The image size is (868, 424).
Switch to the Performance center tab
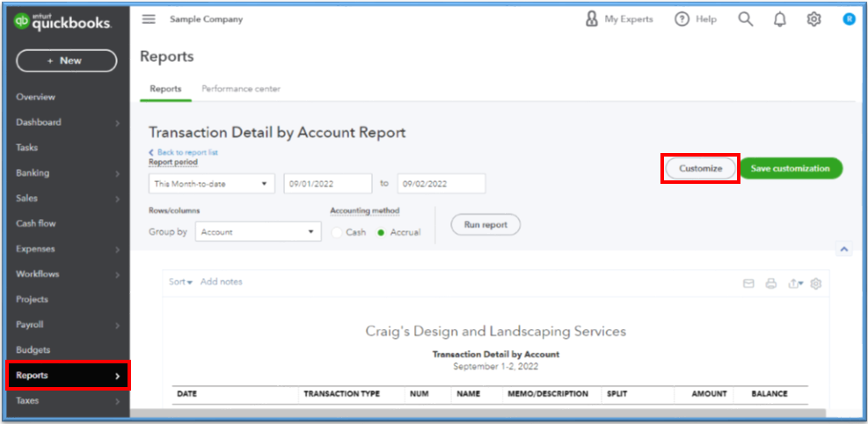(x=241, y=89)
